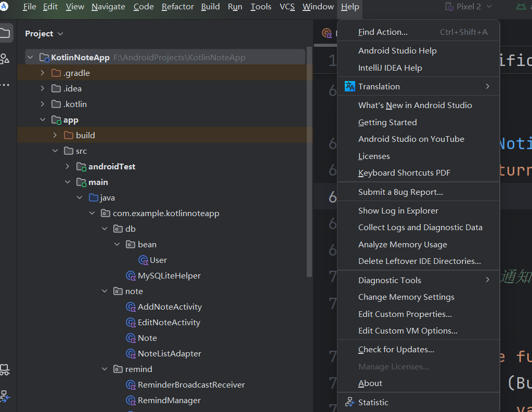The height and width of the screenshot is (412, 532).
Task: Click the Note class file icon
Action: tap(131, 338)
